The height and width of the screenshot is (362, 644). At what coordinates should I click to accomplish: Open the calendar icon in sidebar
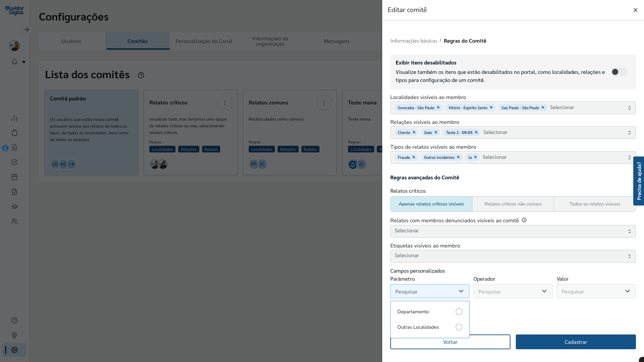pos(14,177)
